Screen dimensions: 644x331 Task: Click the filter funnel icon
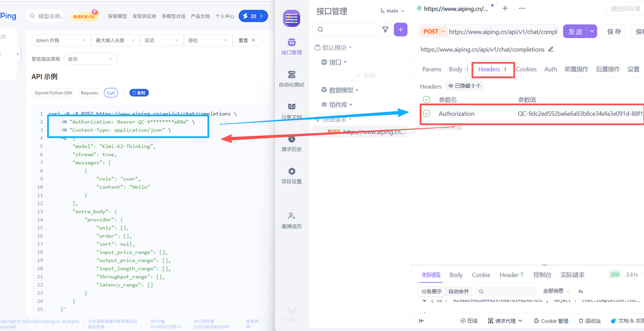385,30
